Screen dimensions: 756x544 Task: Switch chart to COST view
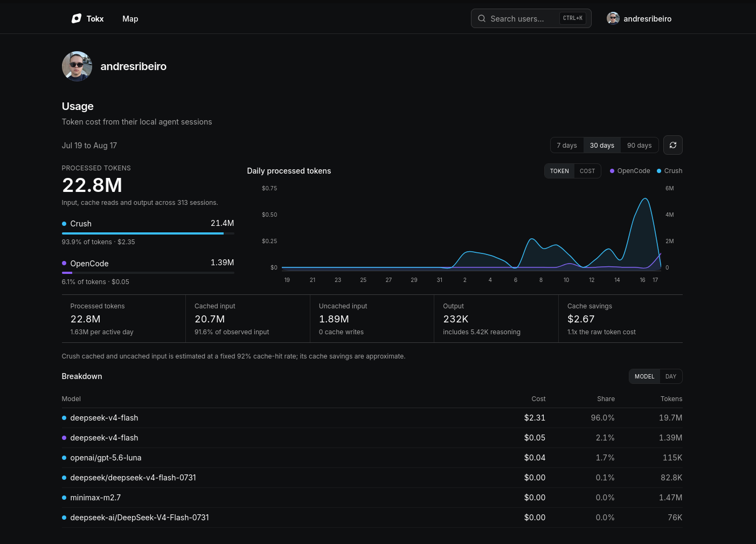[587, 171]
